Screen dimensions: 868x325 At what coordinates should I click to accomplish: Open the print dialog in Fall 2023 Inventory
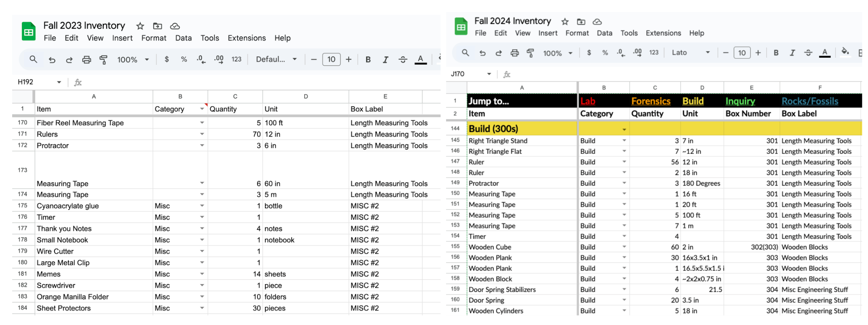click(x=86, y=59)
